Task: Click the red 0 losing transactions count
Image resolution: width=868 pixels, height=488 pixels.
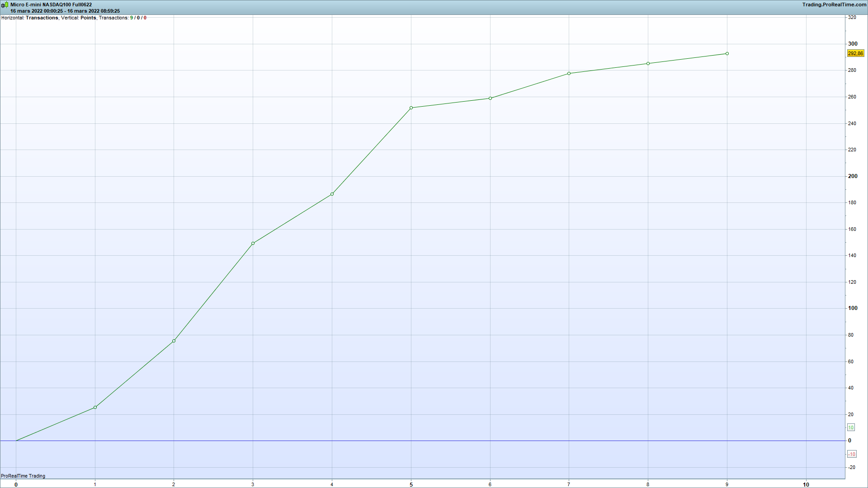Action: point(145,18)
